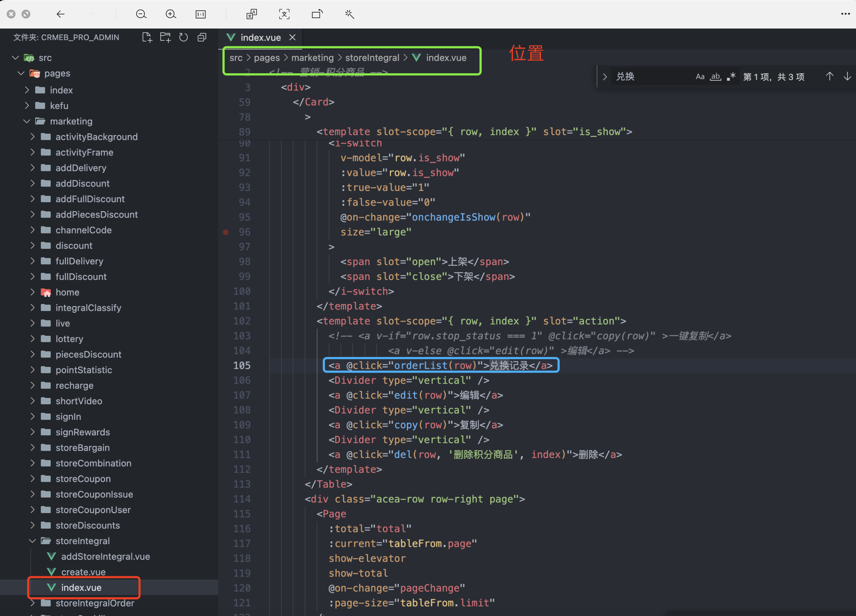
Task: Expand the replace field in find widget
Action: 605,77
